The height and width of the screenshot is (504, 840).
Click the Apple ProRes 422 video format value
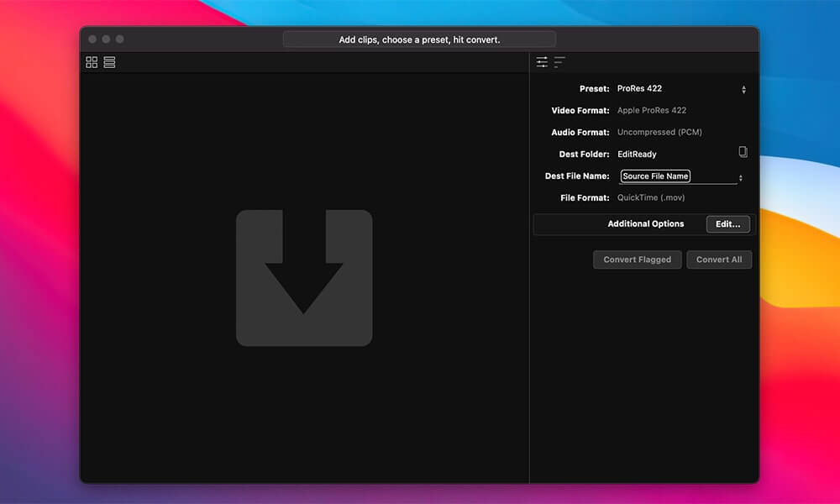(x=652, y=110)
